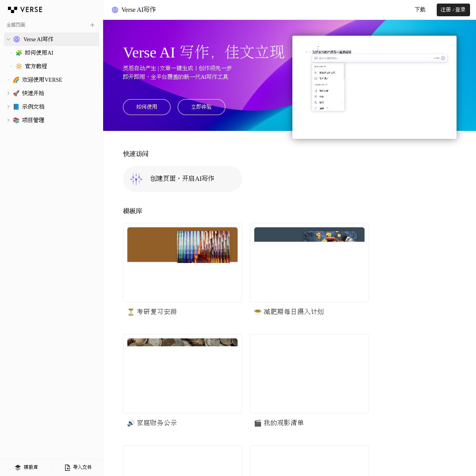Open the 项目管理 page
The height and width of the screenshot is (476, 476).
(33, 120)
